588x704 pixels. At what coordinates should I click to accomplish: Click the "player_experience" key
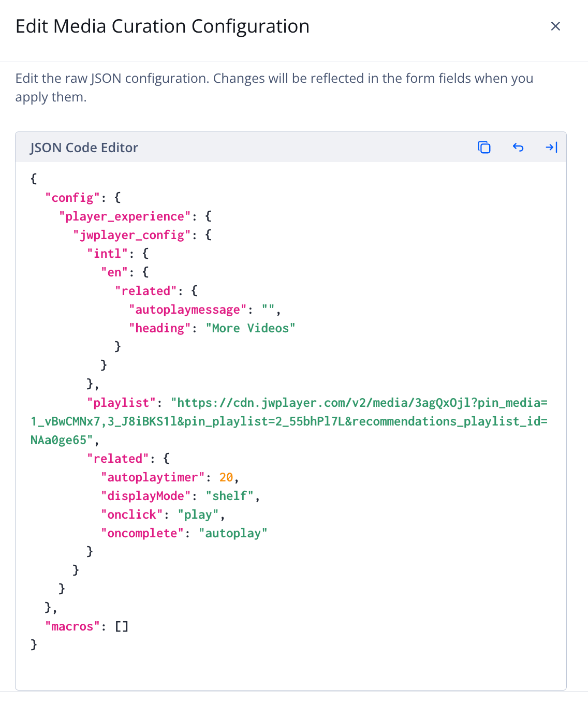[125, 216]
